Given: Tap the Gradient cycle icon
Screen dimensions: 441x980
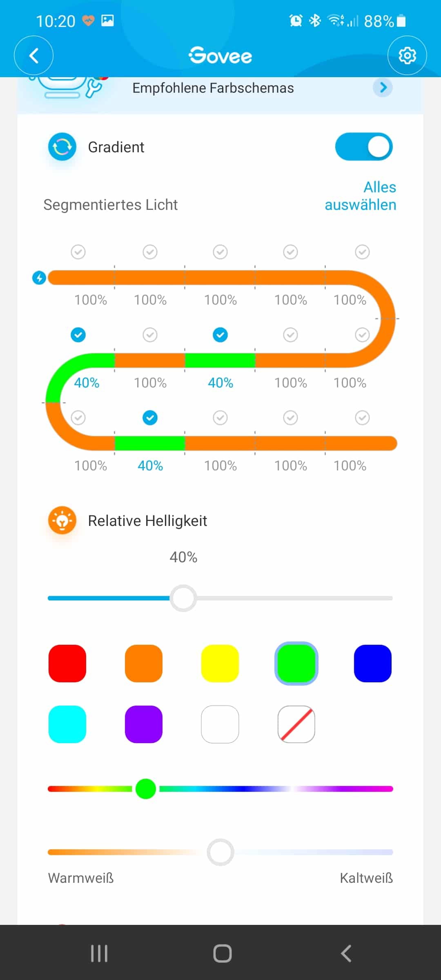Looking at the screenshot, I should (62, 147).
